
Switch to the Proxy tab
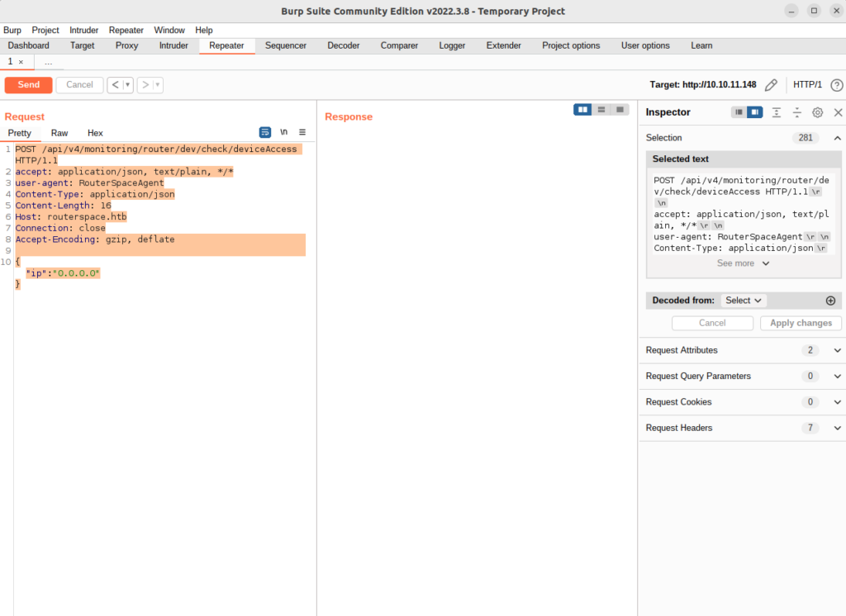(126, 46)
